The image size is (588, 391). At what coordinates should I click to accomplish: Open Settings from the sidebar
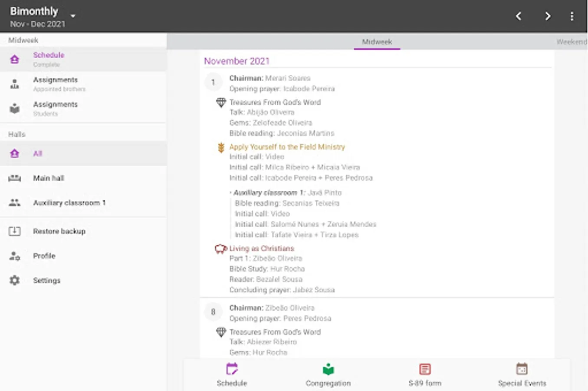pos(83,280)
